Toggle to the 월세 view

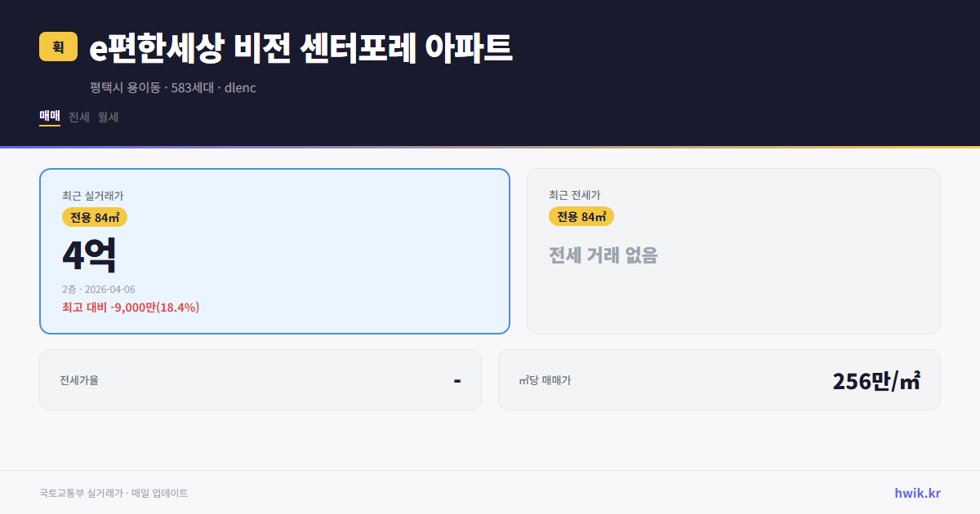coord(107,117)
